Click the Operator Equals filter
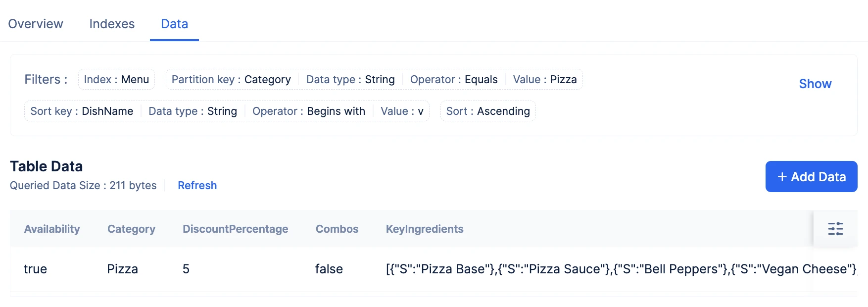868x307 pixels. (454, 79)
